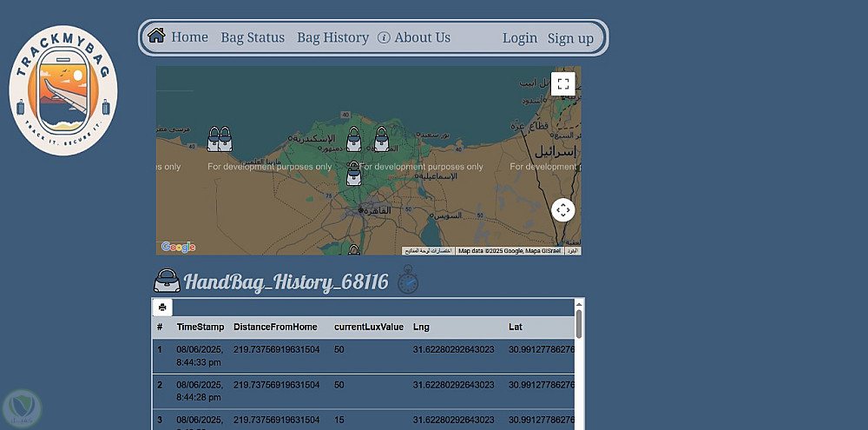868x430 pixels.
Task: Open the map camera controls button
Action: (563, 210)
